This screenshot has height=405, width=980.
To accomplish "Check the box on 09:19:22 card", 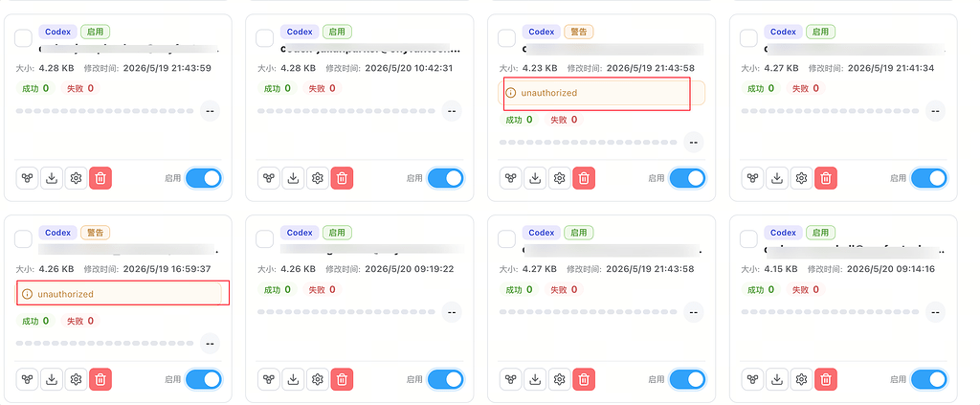I will pyautogui.click(x=265, y=239).
